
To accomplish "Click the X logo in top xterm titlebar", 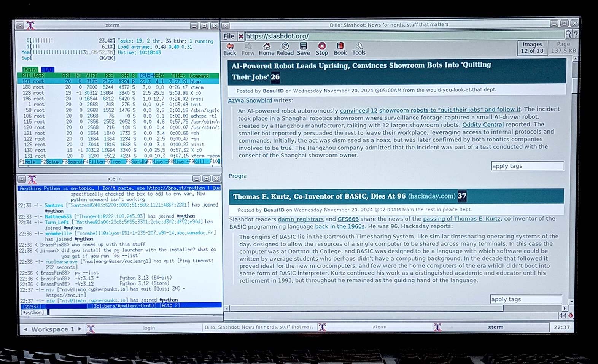I will coord(30,25).
